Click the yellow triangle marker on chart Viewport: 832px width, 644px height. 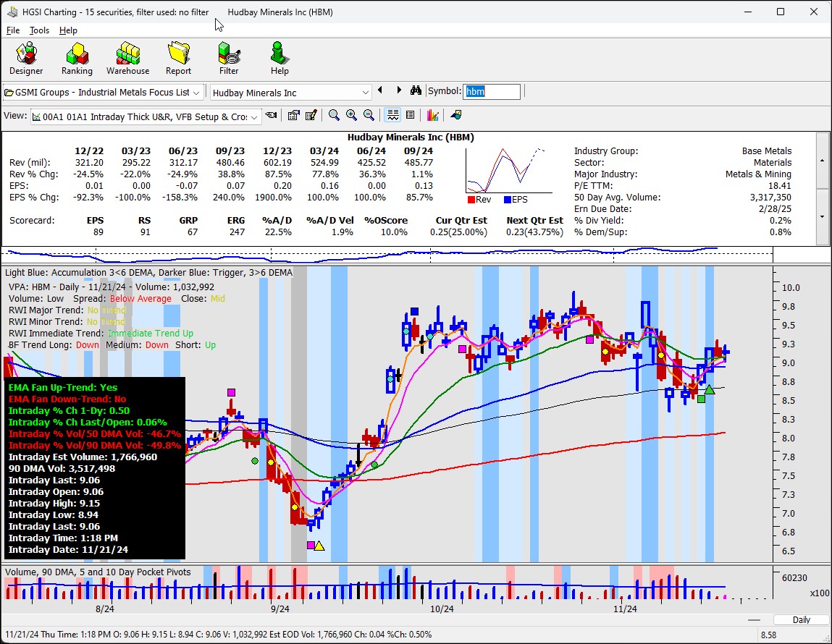click(319, 546)
